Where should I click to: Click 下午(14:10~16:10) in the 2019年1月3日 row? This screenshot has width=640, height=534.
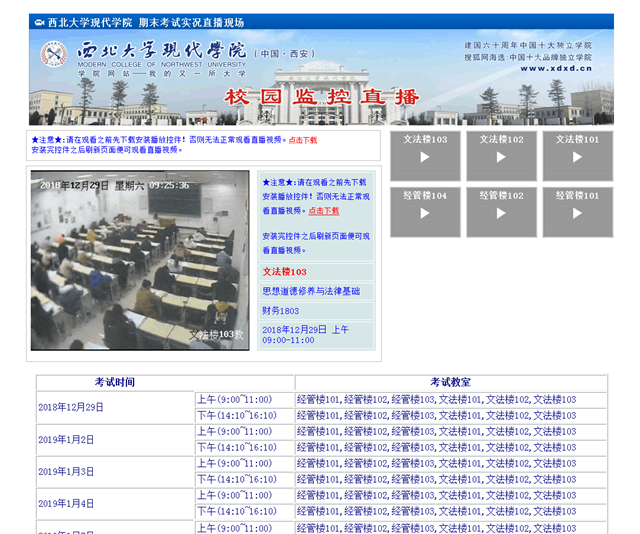(x=237, y=479)
